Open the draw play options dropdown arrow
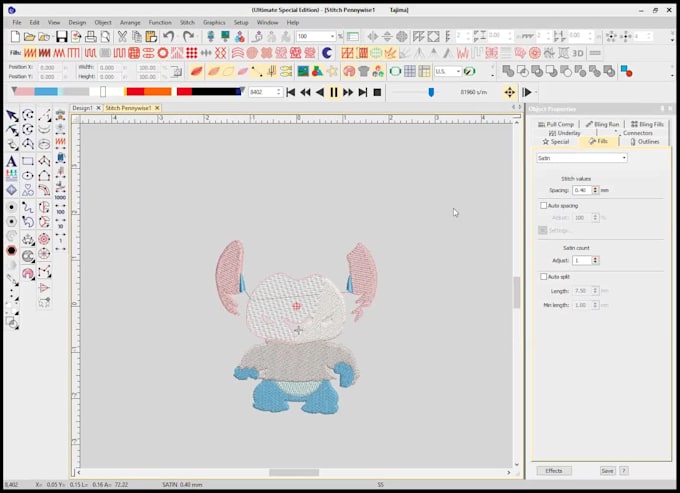 click(x=536, y=92)
